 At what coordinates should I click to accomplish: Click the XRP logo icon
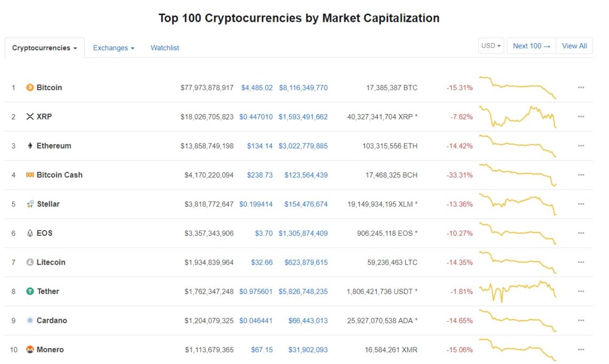click(x=30, y=116)
